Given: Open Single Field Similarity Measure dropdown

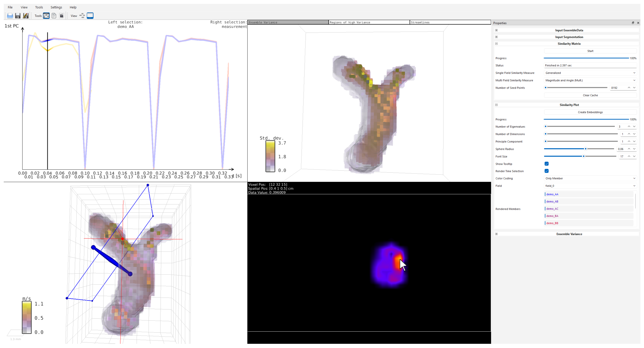Looking at the screenshot, I should click(x=590, y=73).
